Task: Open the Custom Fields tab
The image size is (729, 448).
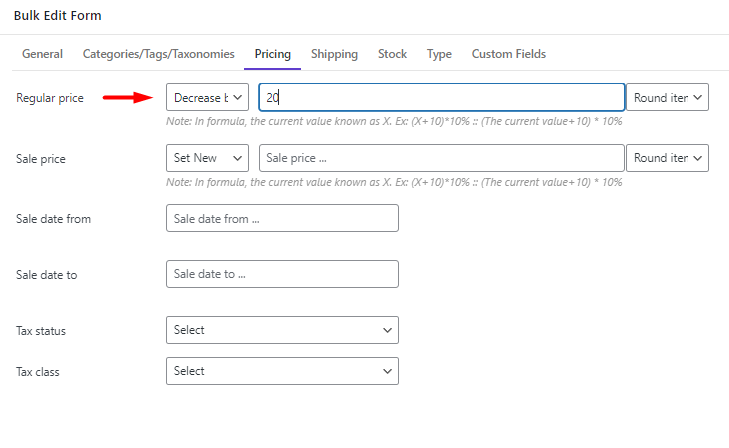Action: [x=509, y=54]
